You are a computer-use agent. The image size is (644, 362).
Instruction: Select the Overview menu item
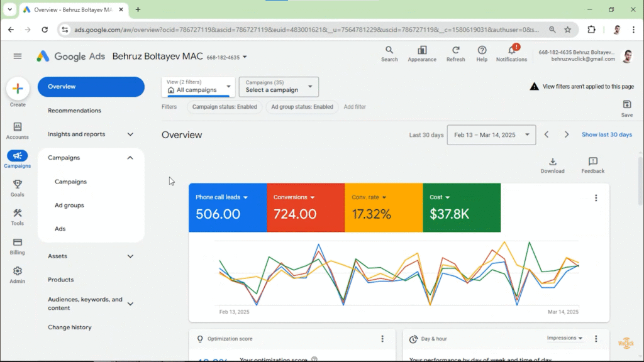tap(91, 87)
